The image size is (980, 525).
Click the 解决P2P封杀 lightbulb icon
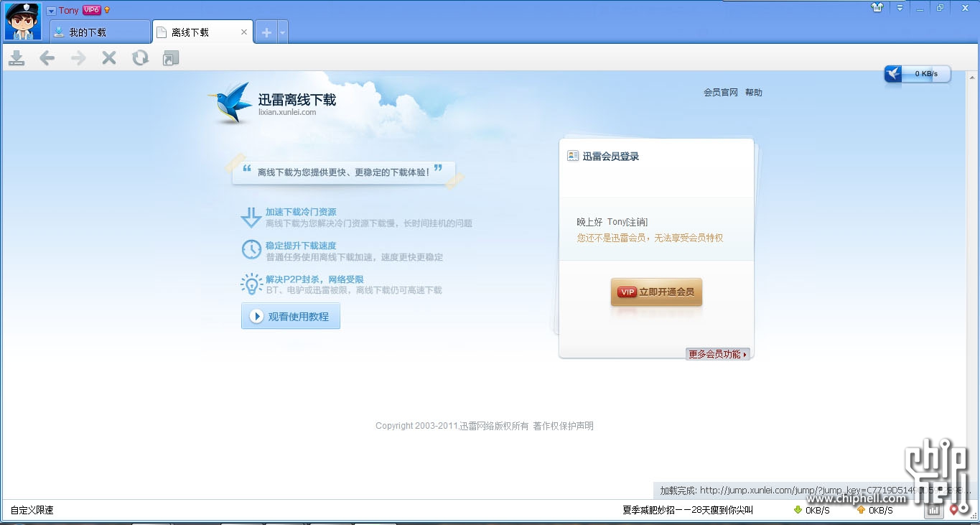point(251,284)
